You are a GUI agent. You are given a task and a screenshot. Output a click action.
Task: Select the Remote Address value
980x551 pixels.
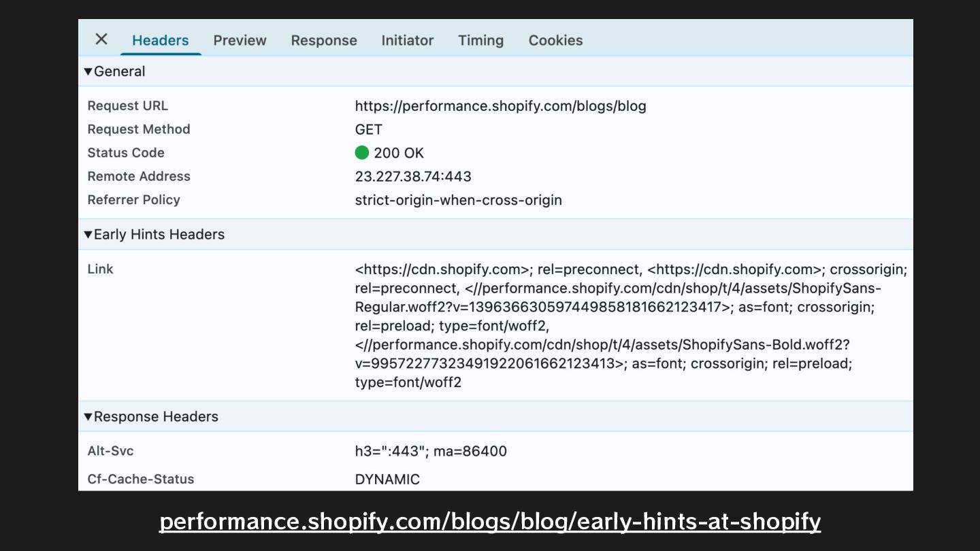coord(413,176)
